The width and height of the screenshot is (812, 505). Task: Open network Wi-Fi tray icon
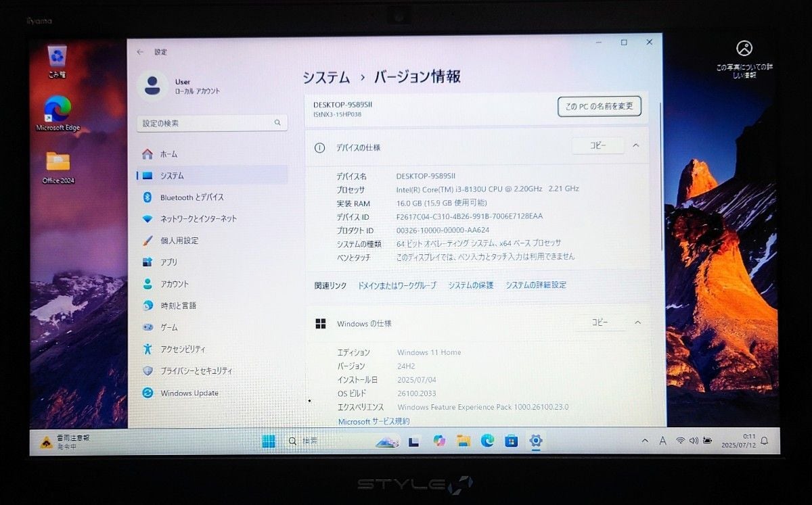tap(680, 441)
